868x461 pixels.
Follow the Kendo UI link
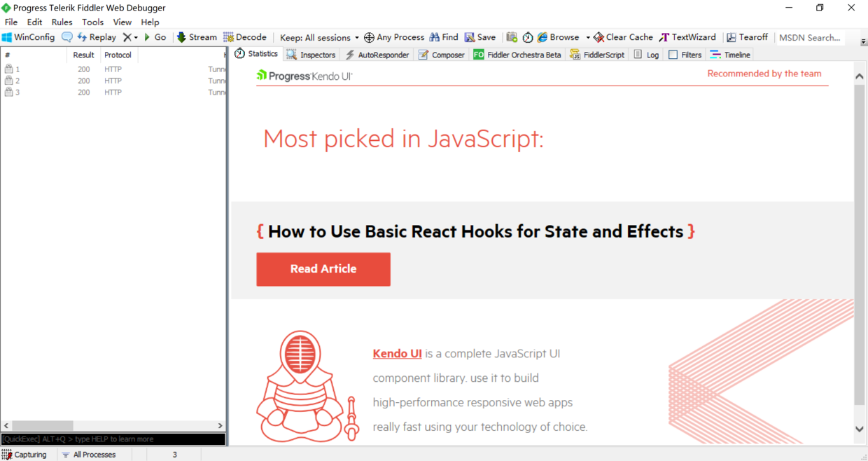397,354
